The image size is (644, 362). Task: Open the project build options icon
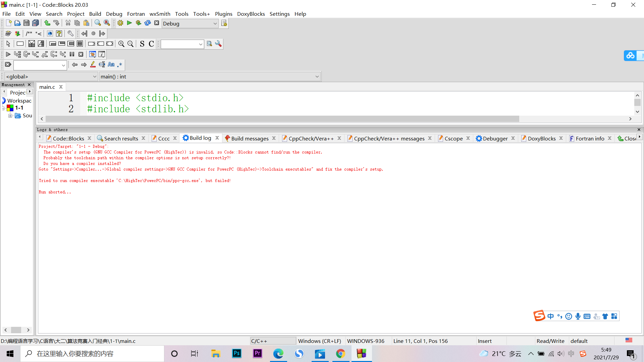point(224,23)
